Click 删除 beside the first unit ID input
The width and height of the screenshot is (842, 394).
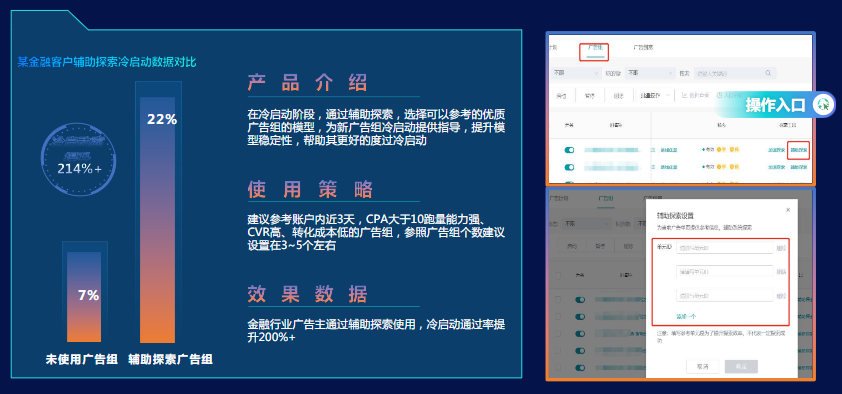click(x=781, y=248)
